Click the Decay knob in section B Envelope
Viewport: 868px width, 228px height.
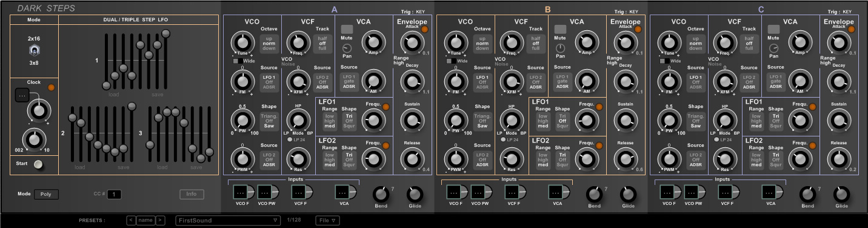tap(626, 82)
